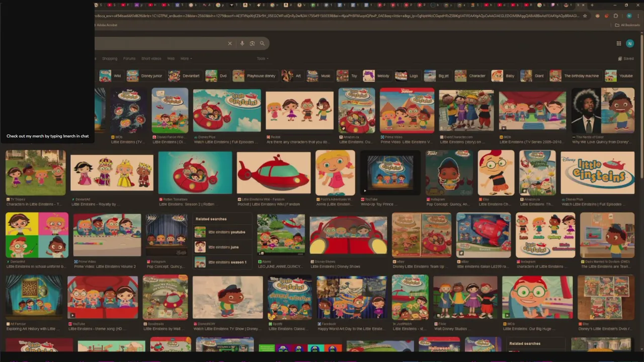The height and width of the screenshot is (362, 644).
Task: Open Reddit image of four characters
Action: pyautogui.click(x=299, y=111)
